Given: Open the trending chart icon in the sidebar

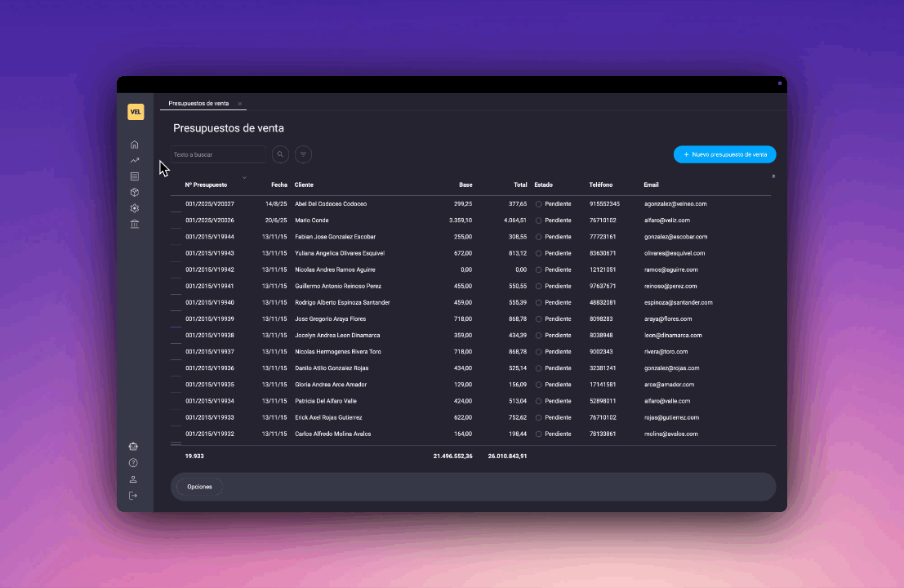Looking at the screenshot, I should pos(134,160).
